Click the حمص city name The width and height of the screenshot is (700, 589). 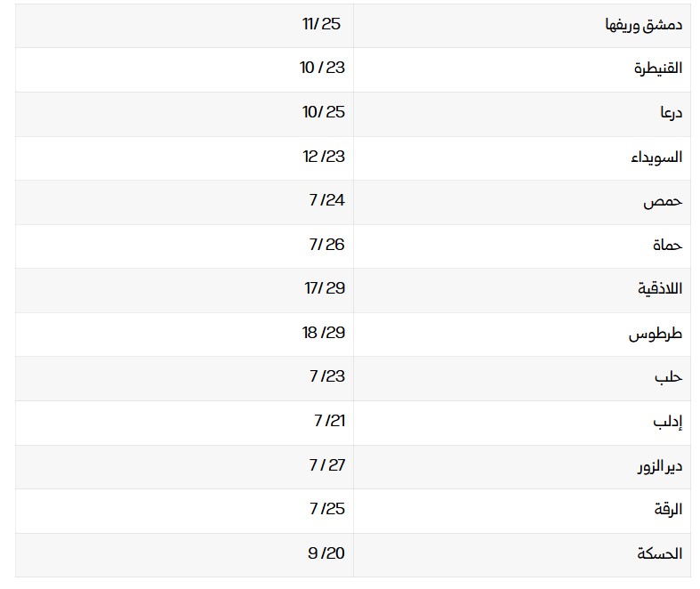tap(663, 201)
